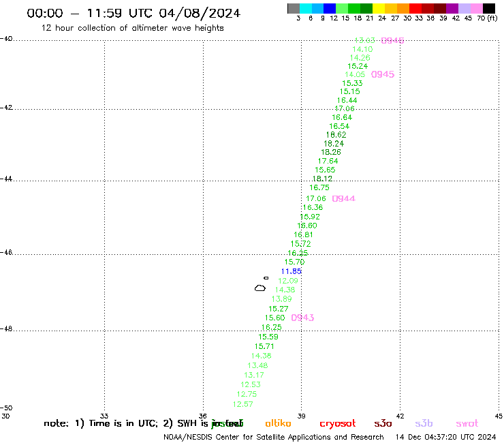The width and height of the screenshot is (504, 443).
Task: Click the 15.15 wave height value
Action: click(x=350, y=92)
